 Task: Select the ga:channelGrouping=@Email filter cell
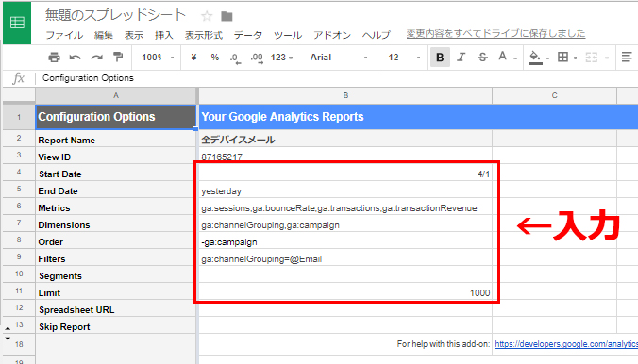[x=345, y=258]
